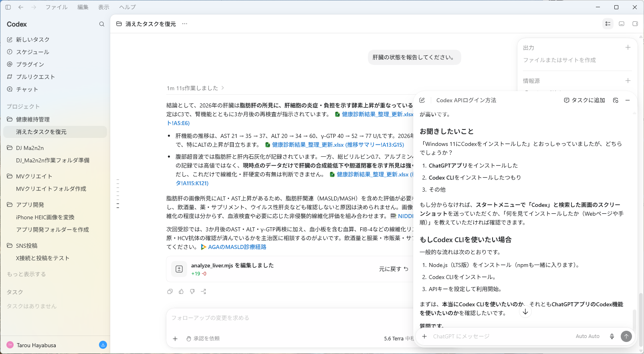The image size is (644, 354).
Task: Click the thumbs down feedback icon
Action: click(x=192, y=291)
